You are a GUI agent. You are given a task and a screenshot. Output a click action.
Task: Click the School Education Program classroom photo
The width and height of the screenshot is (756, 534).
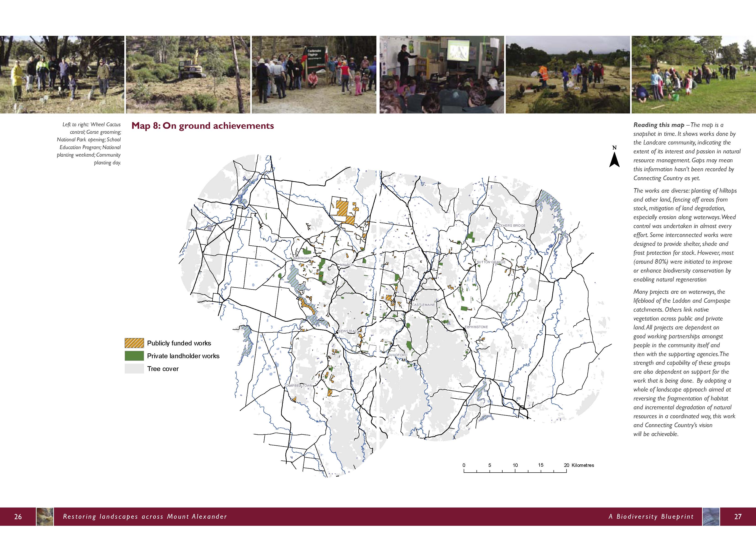point(442,75)
